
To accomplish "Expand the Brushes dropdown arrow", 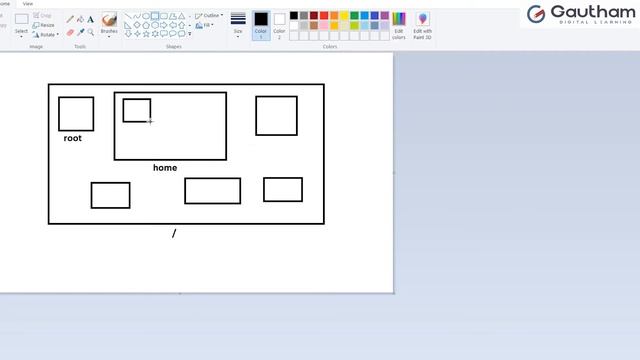I will 109,37.
